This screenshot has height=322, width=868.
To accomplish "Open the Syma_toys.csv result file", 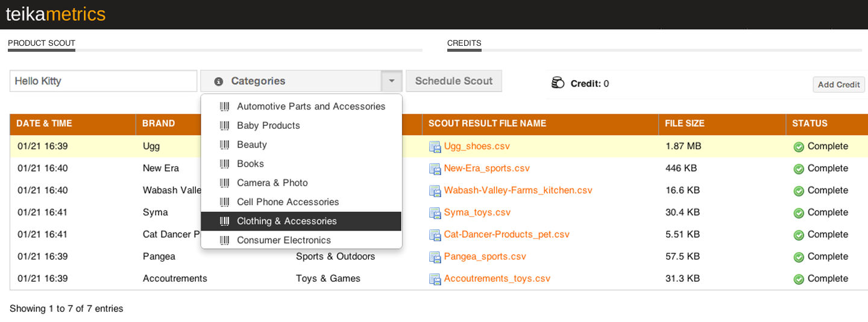I will click(x=477, y=212).
